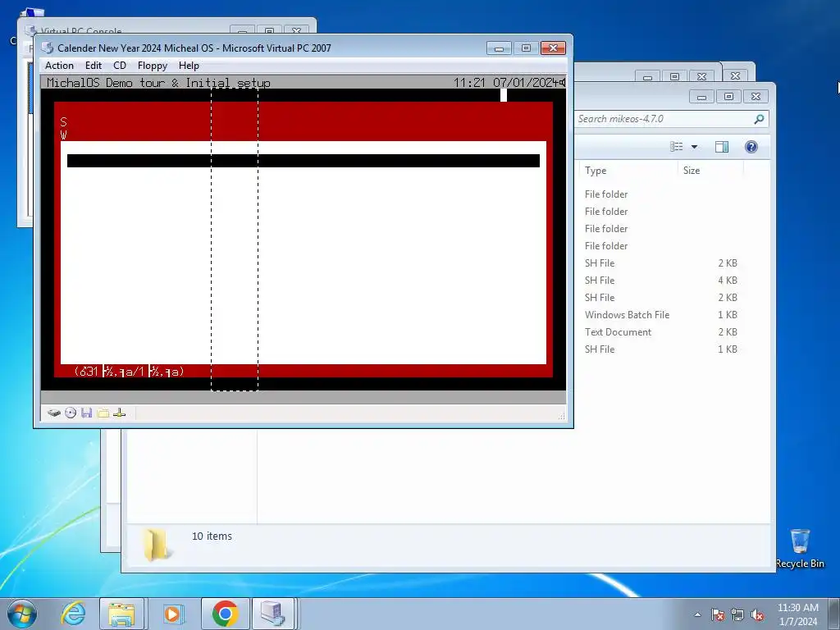Minimize the mikeos-4.7.0 Explorer window
Screen dimensions: 840x630
click(x=702, y=97)
